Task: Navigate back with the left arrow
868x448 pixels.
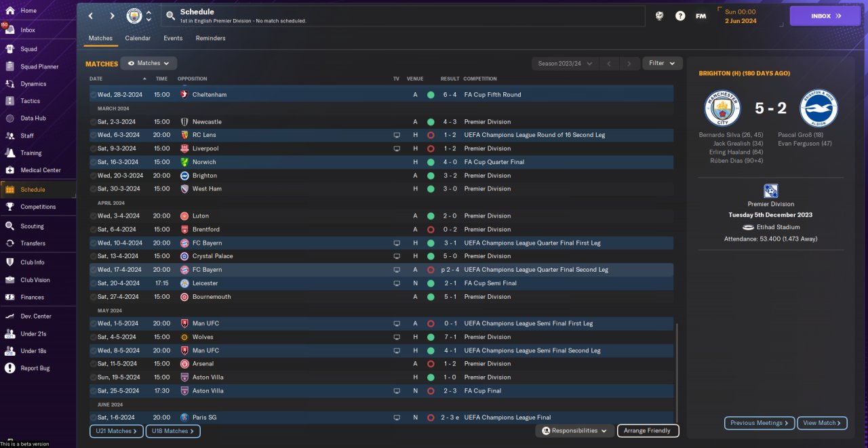Action: point(90,16)
